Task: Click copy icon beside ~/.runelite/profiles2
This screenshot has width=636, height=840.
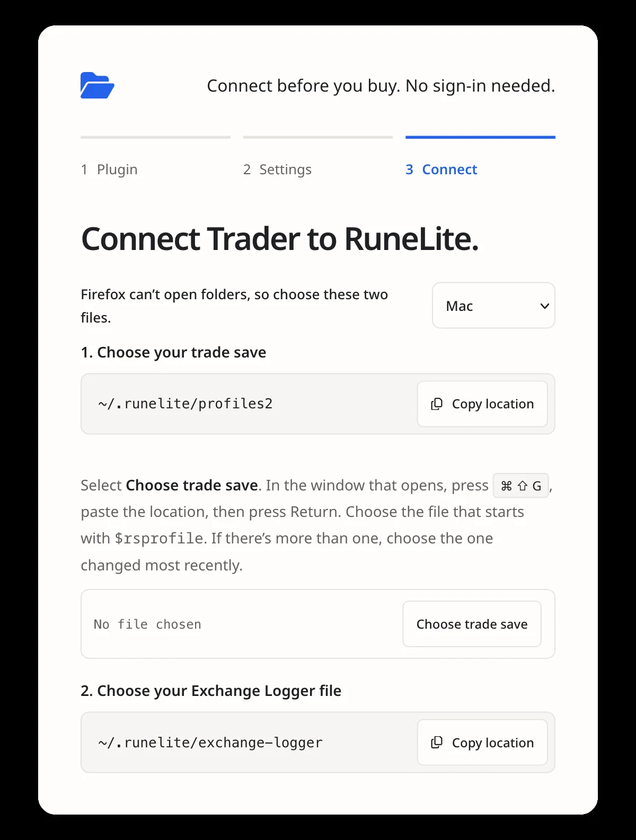Action: (437, 404)
